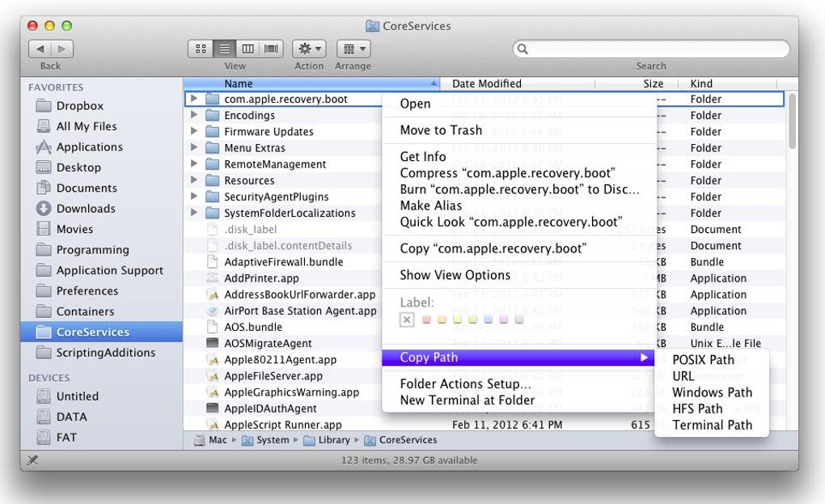Select CoreServices in the sidebar
Viewport: 825px width, 504px height.
(x=102, y=332)
